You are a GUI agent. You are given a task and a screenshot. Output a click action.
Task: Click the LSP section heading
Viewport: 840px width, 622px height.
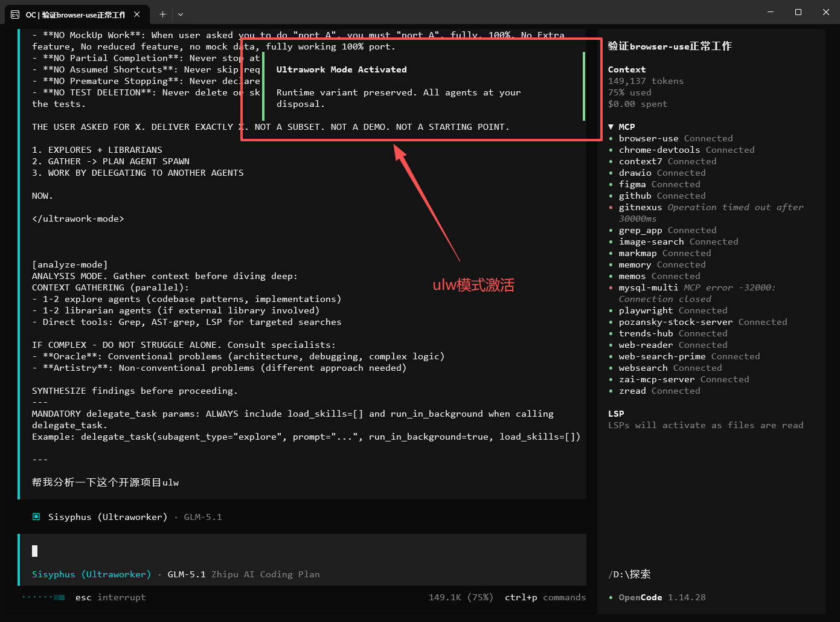point(616,414)
